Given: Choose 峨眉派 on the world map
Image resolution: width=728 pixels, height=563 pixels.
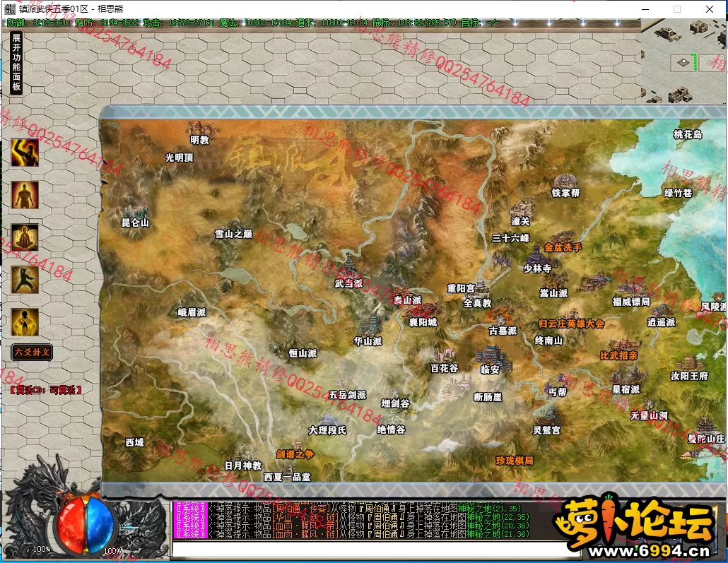Looking at the screenshot, I should (192, 312).
